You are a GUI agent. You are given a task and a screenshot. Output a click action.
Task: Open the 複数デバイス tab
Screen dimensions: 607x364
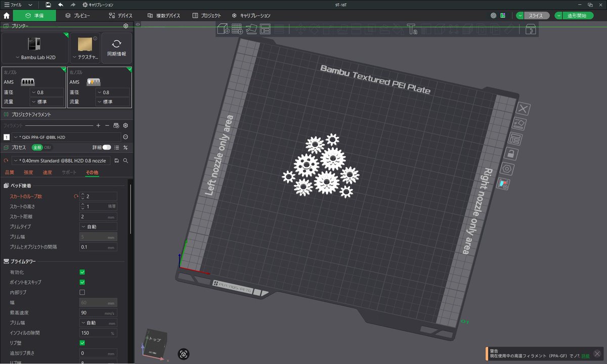click(x=164, y=16)
